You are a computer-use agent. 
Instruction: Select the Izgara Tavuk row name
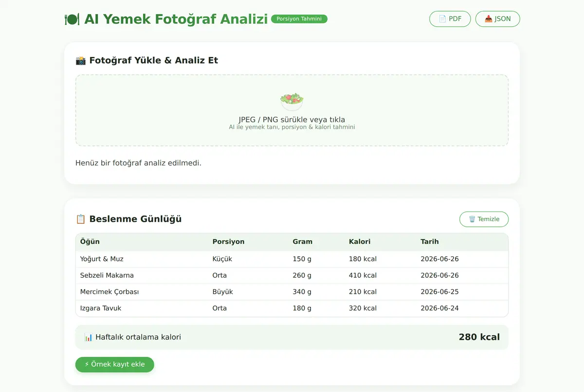(101, 308)
